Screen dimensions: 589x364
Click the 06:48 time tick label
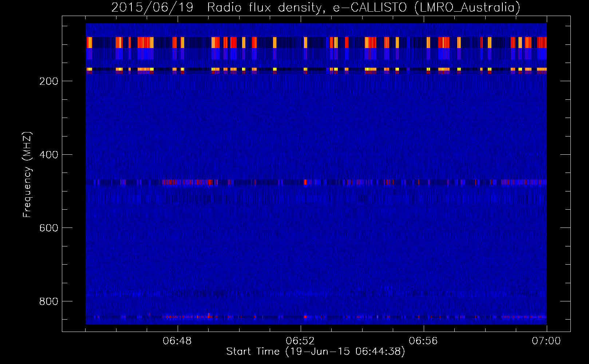click(x=177, y=341)
